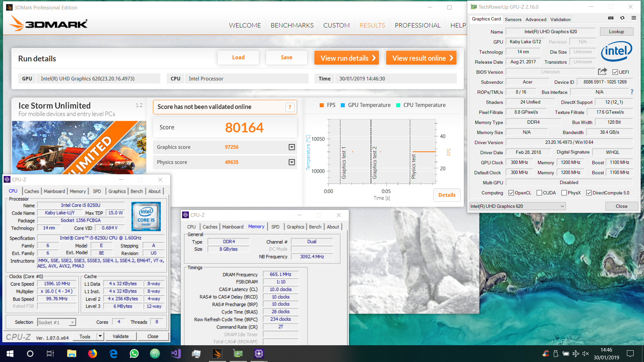Toggle OpenCL checkbox

tap(511, 193)
